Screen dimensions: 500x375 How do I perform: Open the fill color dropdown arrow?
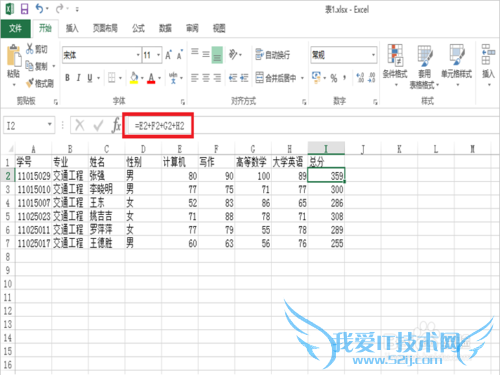coord(142,78)
